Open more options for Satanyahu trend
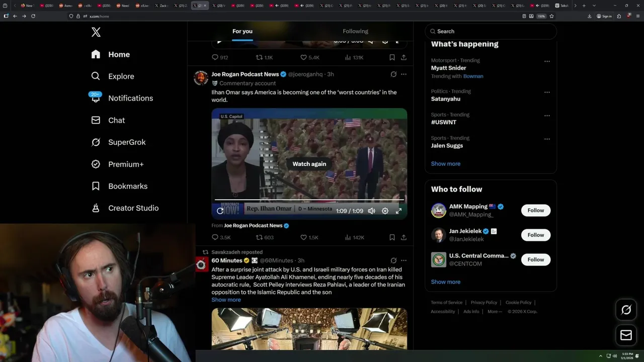The width and height of the screenshot is (644, 362). 547,93
